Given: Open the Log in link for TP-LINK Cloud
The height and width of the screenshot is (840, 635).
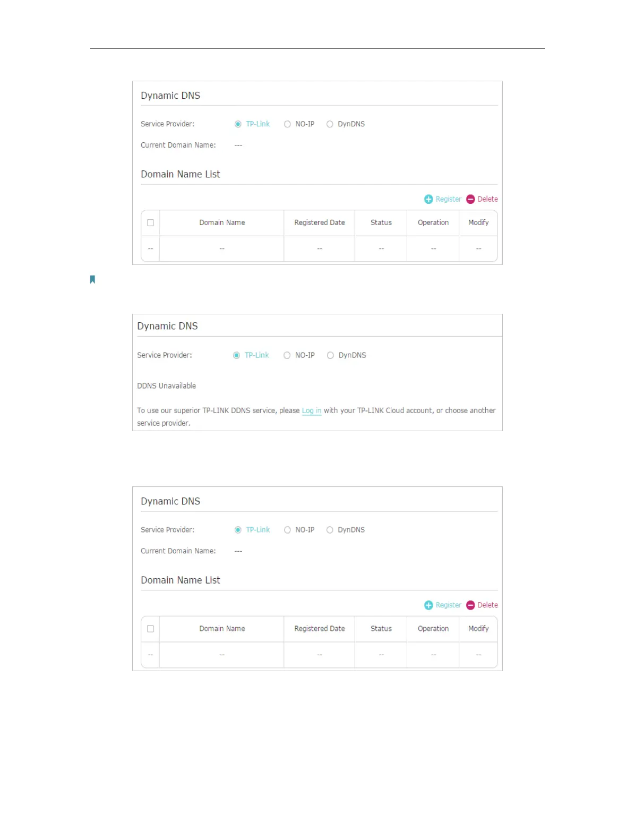Looking at the screenshot, I should click(x=312, y=410).
